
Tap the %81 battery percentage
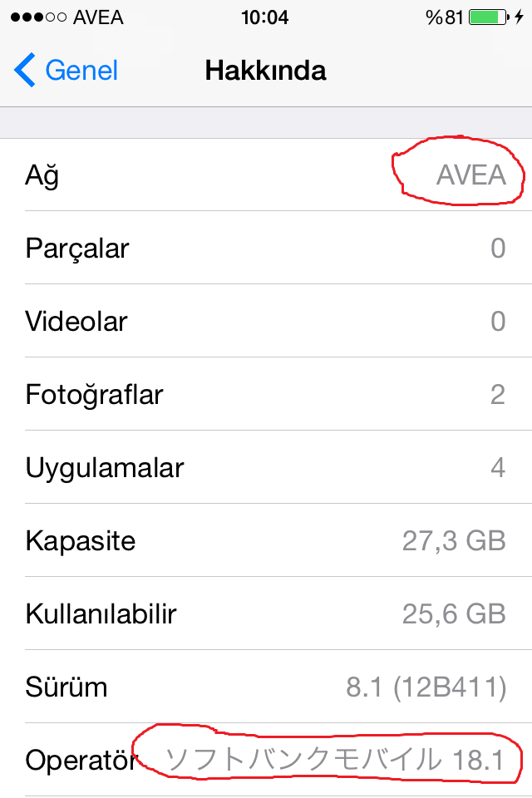tap(445, 17)
